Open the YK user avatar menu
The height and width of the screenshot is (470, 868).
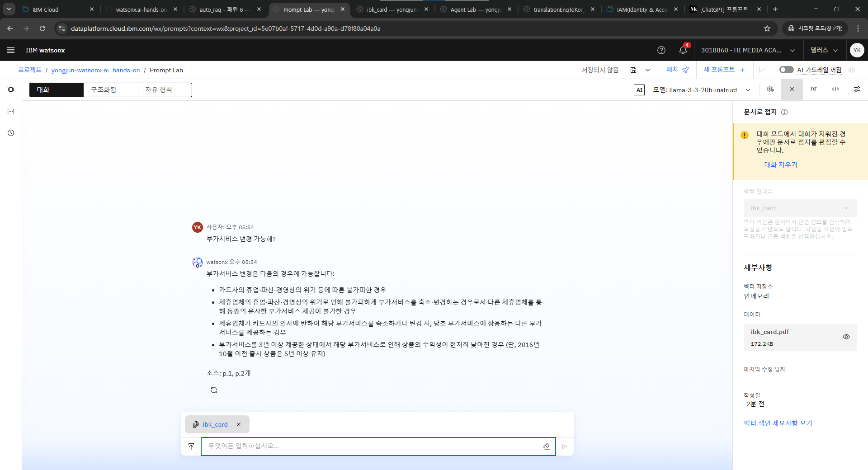point(857,50)
